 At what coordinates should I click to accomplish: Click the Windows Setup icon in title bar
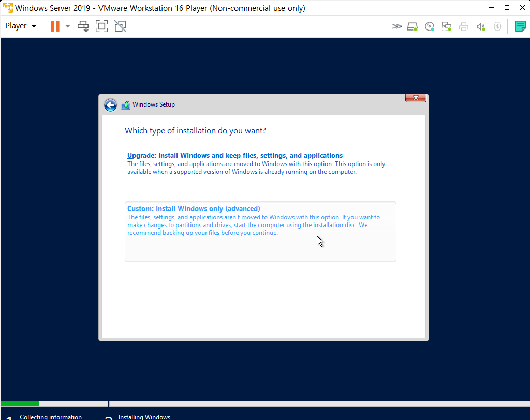pos(126,105)
